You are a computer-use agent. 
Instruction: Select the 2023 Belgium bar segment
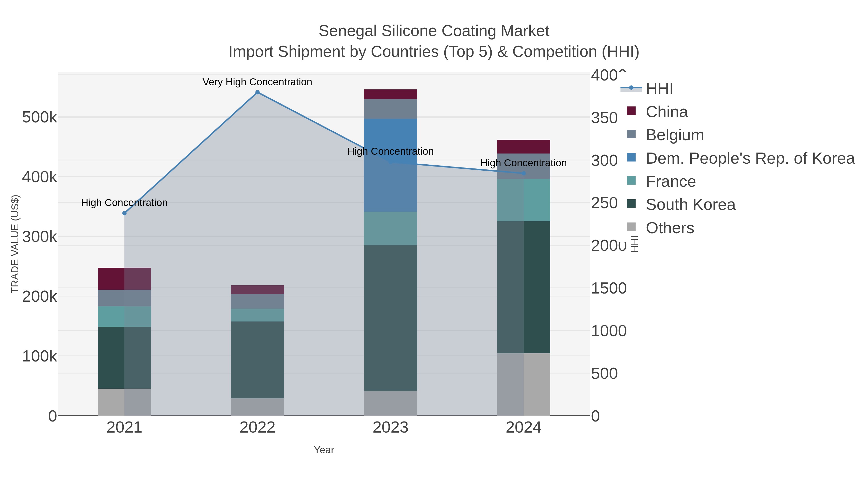tap(391, 109)
